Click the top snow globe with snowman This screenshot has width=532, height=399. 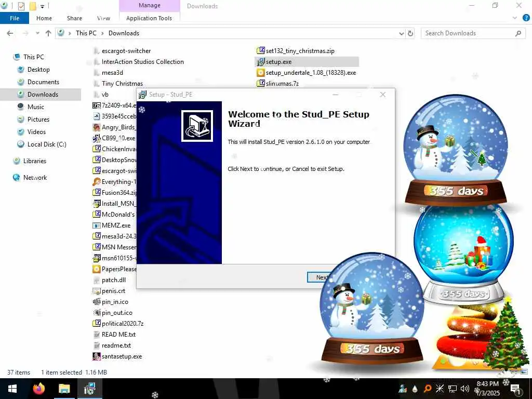[456, 149]
